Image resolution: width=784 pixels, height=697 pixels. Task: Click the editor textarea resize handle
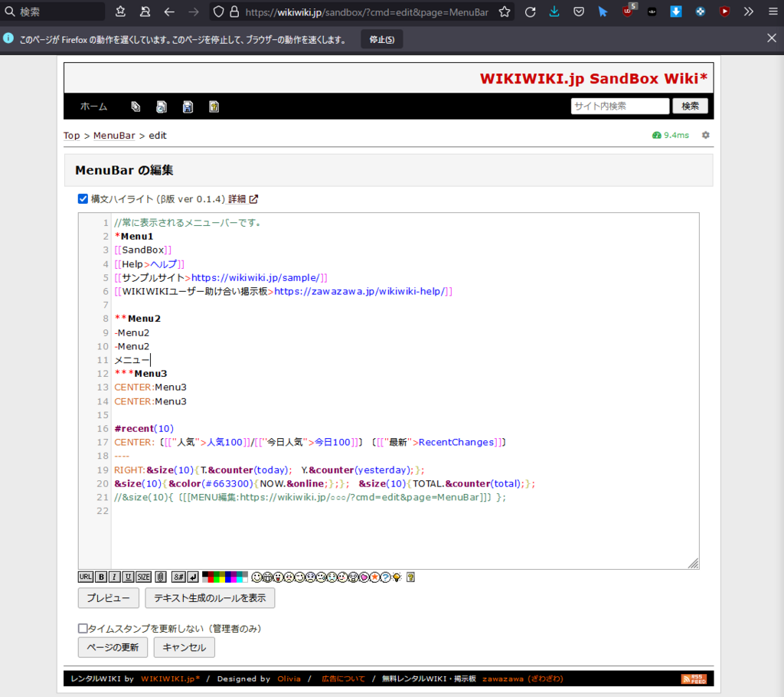[693, 564]
